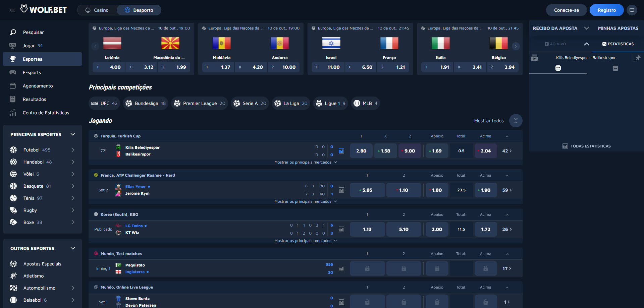644x308 pixels.
Task: Expand the Automobilismo sport list
Action: pyautogui.click(x=73, y=288)
